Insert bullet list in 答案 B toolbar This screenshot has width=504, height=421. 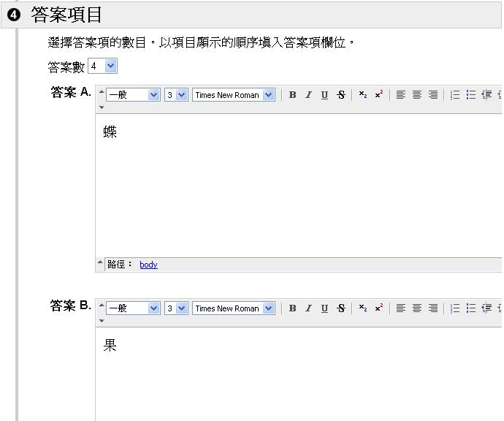pos(471,308)
